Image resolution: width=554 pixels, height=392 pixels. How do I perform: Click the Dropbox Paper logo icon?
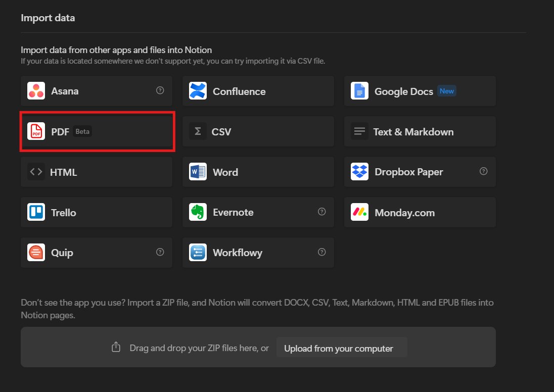click(360, 172)
